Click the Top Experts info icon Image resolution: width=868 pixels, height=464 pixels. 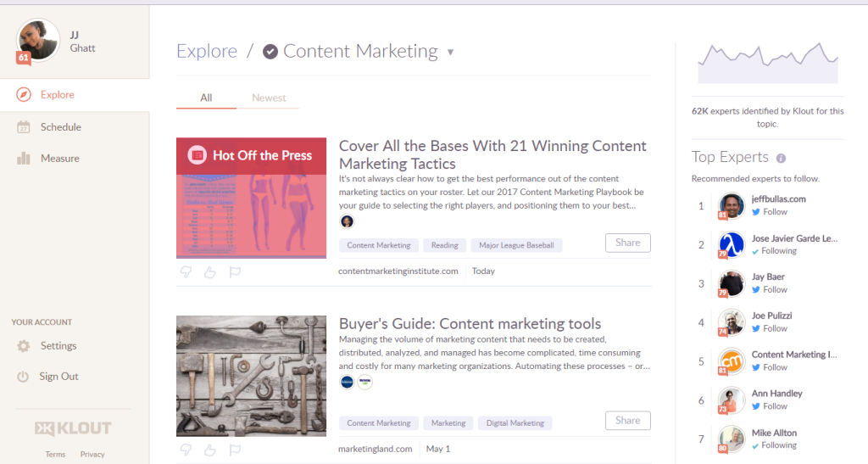(x=781, y=159)
